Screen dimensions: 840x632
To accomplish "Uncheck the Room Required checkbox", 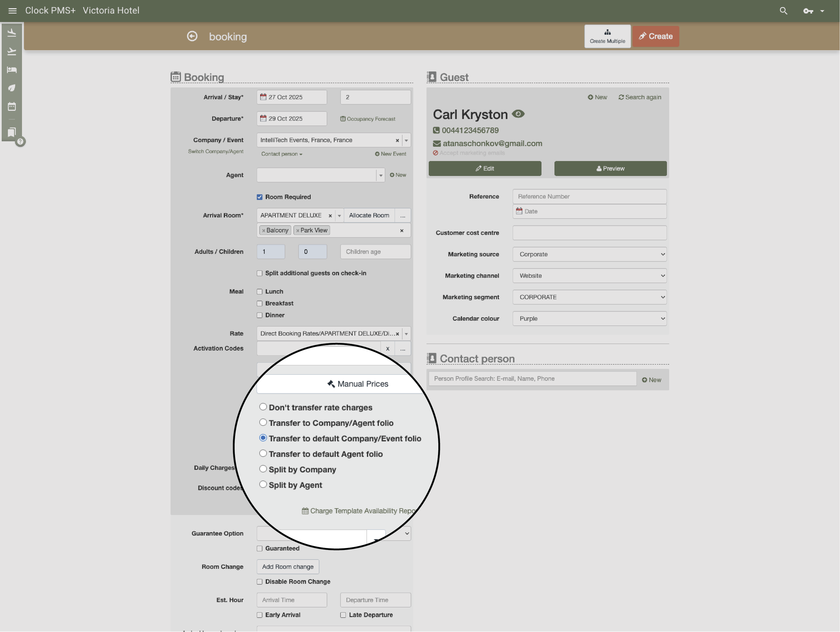I will pyautogui.click(x=259, y=197).
